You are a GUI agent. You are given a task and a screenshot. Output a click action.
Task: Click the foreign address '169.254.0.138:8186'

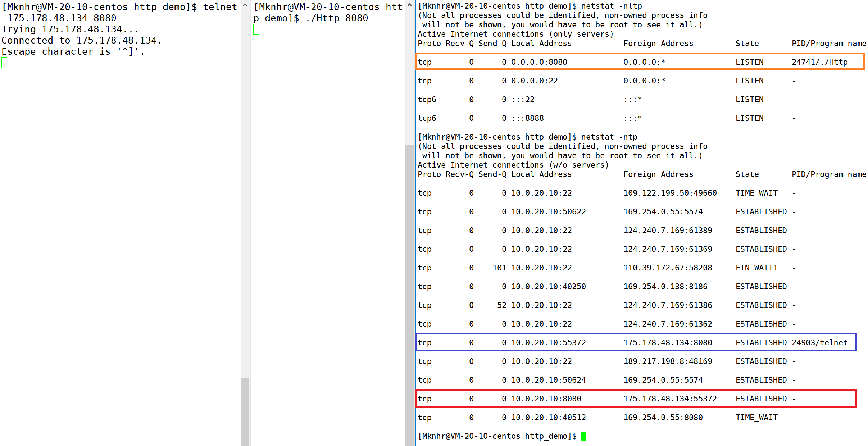(x=665, y=286)
